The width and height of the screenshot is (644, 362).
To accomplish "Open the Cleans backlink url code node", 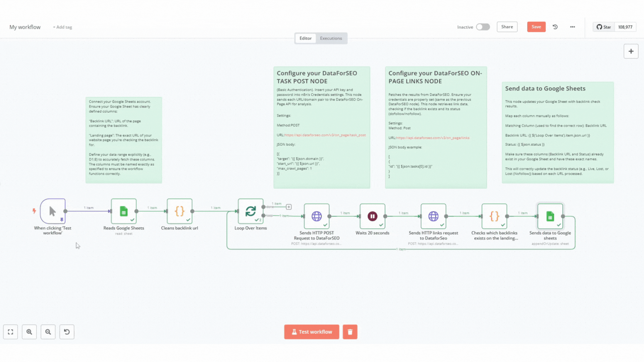I will (x=179, y=211).
